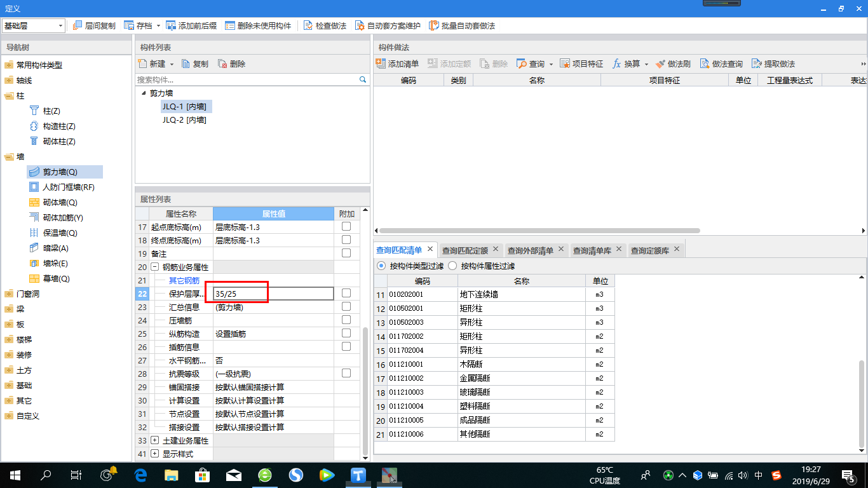The image size is (868, 488).
Task: Expand 显示样式 group
Action: coord(155,454)
